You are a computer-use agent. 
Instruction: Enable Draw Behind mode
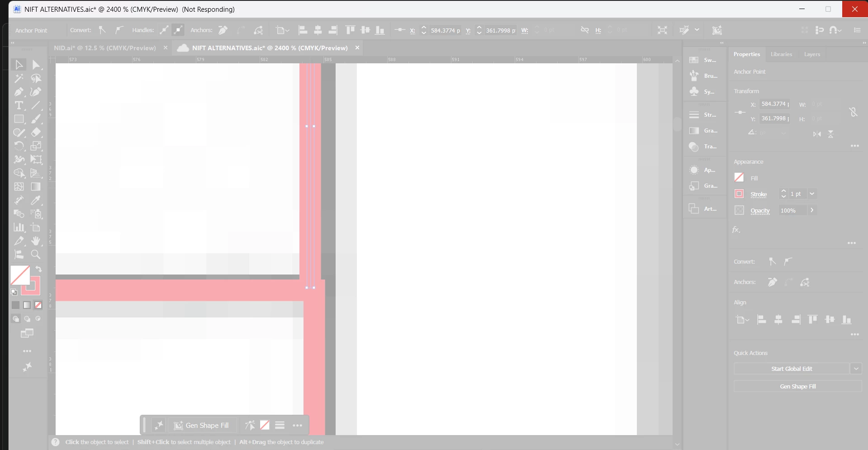click(27, 319)
